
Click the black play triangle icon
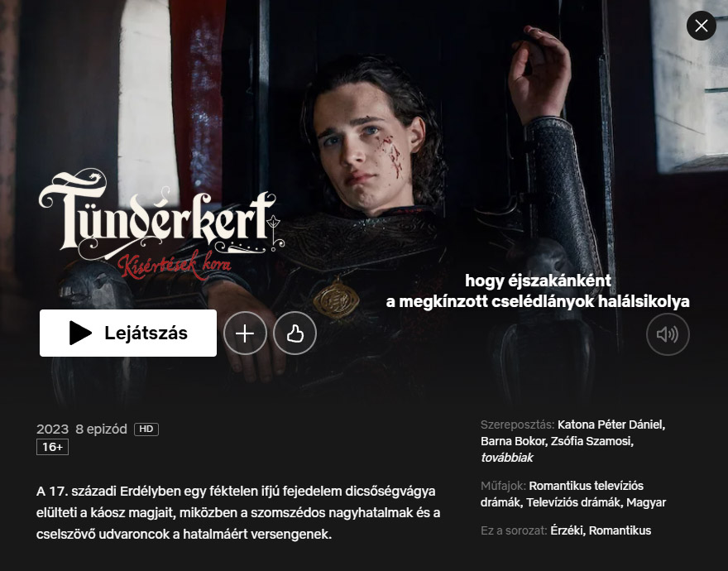pyautogui.click(x=80, y=333)
